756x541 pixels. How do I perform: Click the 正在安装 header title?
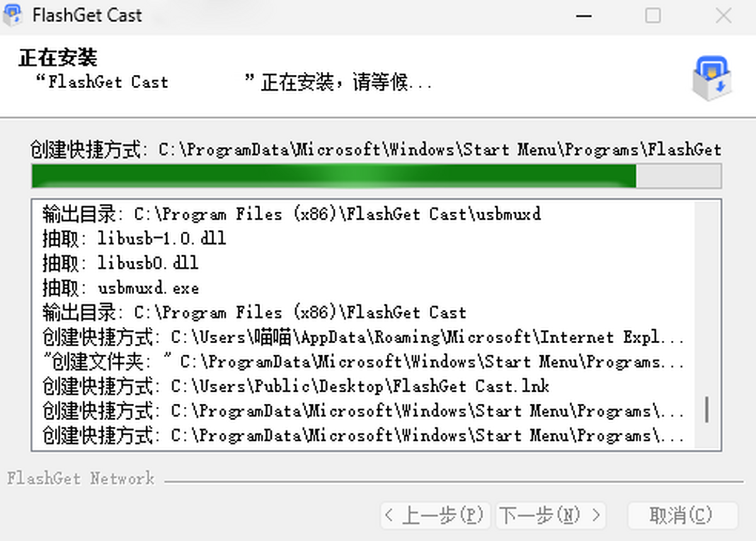58,58
